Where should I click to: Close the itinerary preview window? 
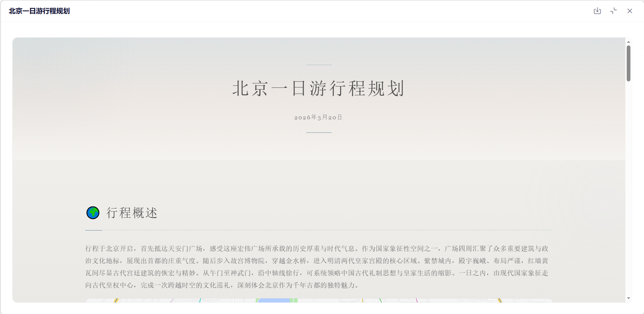click(x=630, y=11)
